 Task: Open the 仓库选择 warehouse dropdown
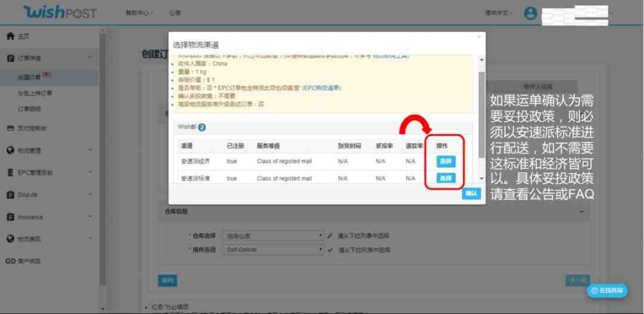(273, 236)
